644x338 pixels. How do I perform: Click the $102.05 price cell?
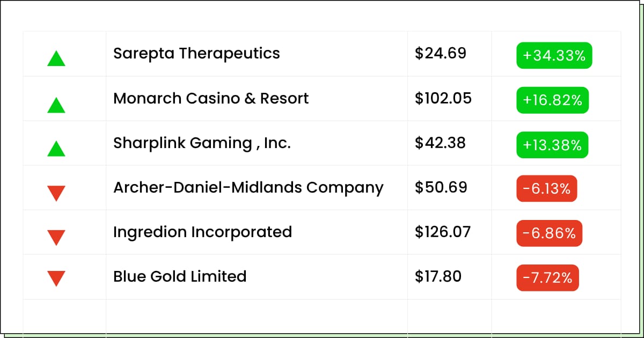click(443, 98)
